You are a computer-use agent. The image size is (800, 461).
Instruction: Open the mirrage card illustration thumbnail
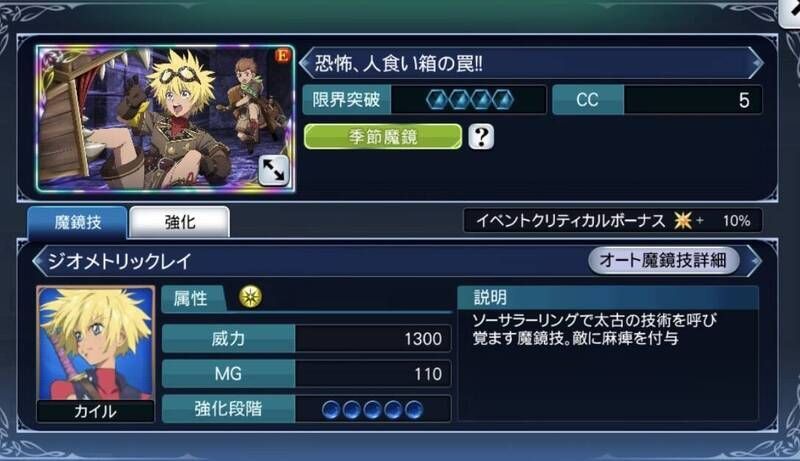[x=165, y=118]
